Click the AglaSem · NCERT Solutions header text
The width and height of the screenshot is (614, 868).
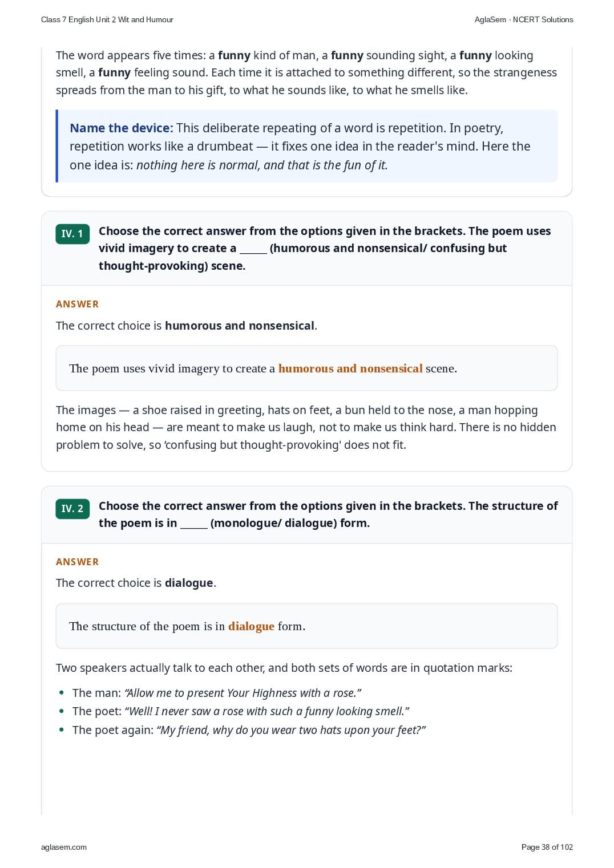click(524, 19)
